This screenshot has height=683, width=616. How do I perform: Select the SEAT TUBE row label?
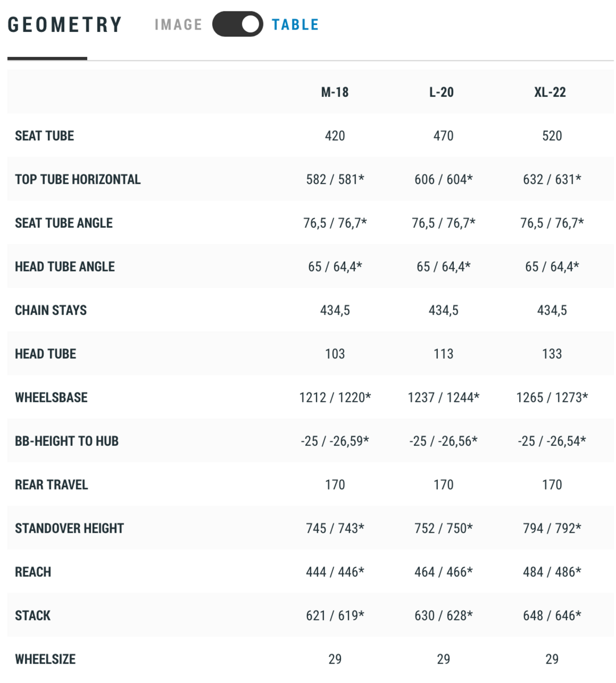[x=44, y=136]
